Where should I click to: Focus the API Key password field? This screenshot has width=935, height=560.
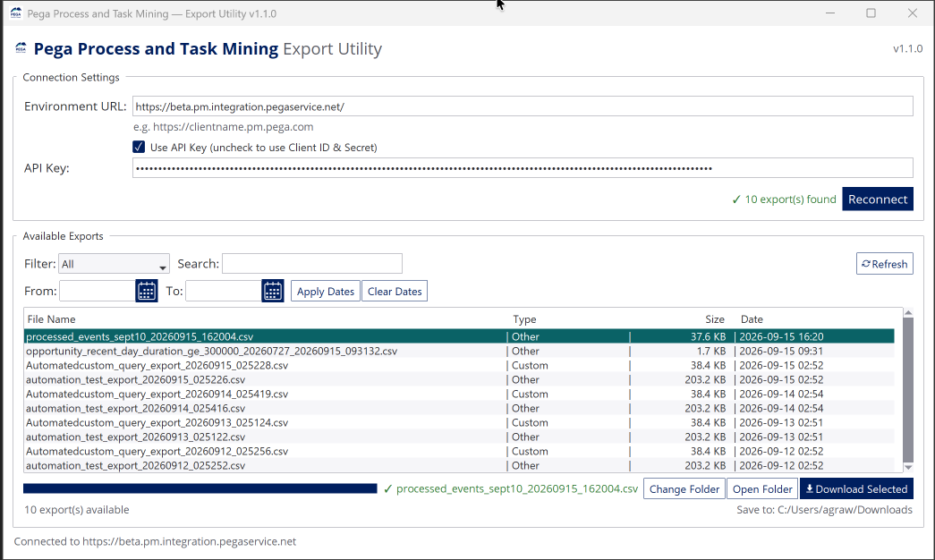[523, 167]
